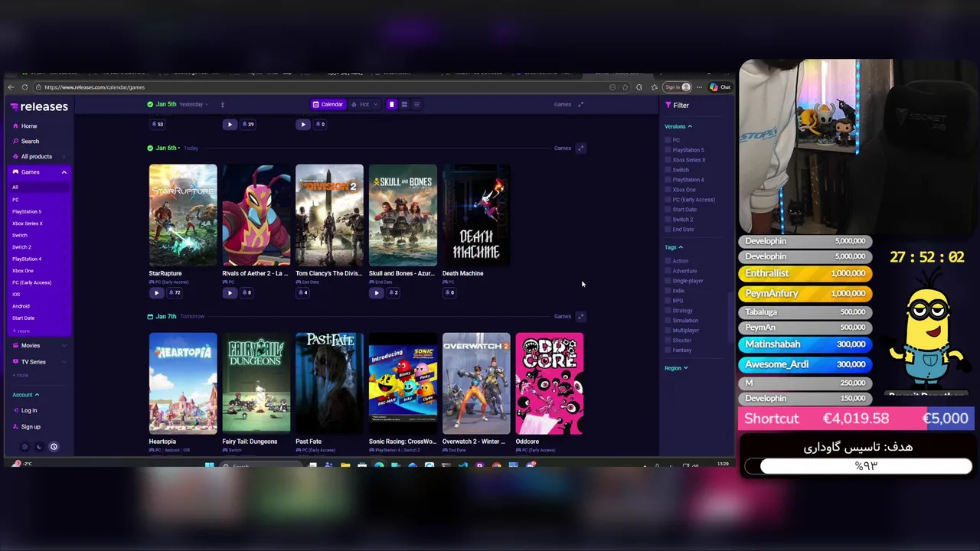
Task: Show more platforms under Games sidebar
Action: click(21, 331)
